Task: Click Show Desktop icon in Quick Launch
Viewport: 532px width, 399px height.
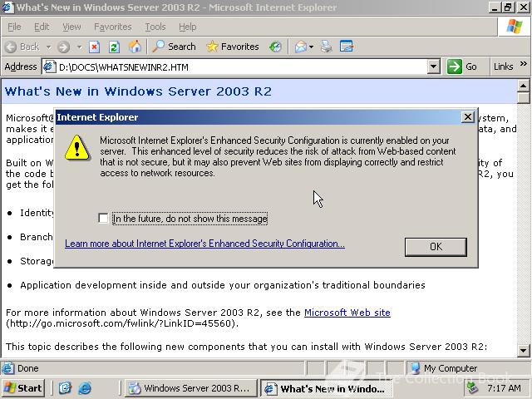Action: tap(65, 388)
